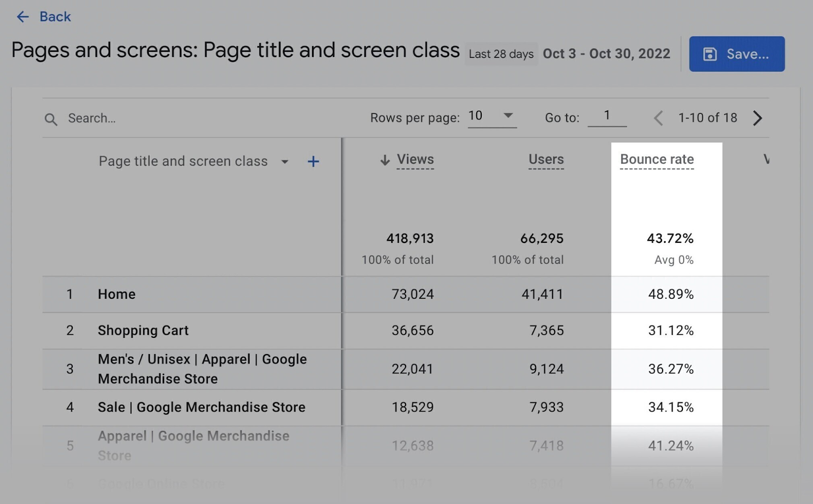813x504 pixels.
Task: Click the Go to page number field
Action: coord(607,116)
